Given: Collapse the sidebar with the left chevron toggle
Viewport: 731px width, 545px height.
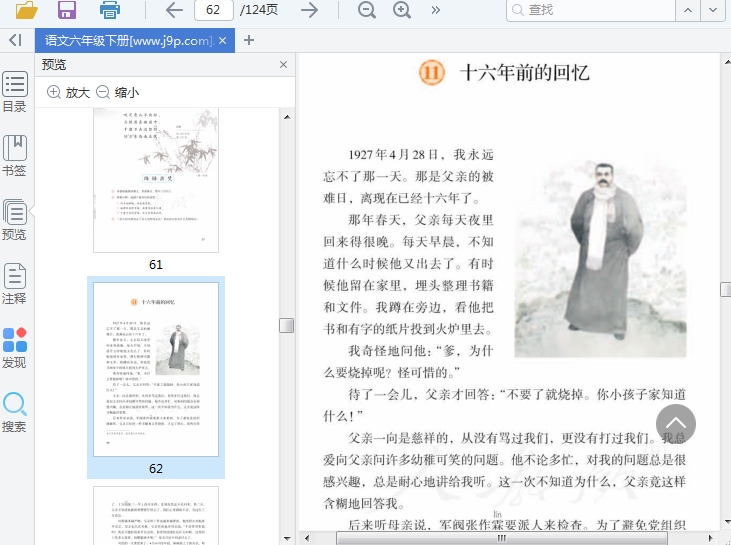Looking at the screenshot, I should (x=15, y=40).
